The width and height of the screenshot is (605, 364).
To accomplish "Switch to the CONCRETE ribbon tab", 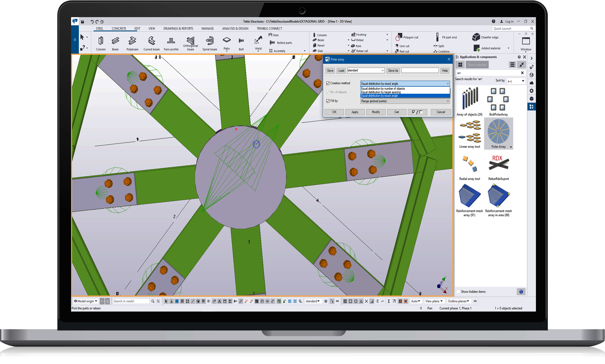I will 119,28.
